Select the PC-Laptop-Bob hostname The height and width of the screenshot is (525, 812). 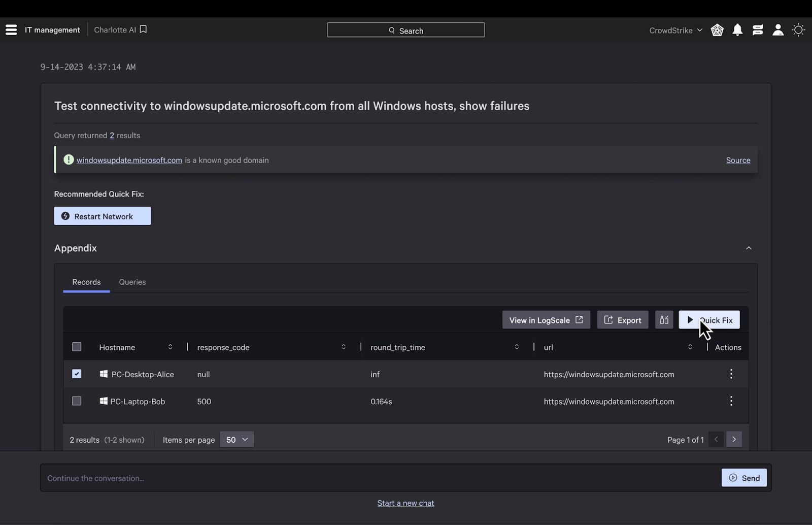click(x=138, y=401)
